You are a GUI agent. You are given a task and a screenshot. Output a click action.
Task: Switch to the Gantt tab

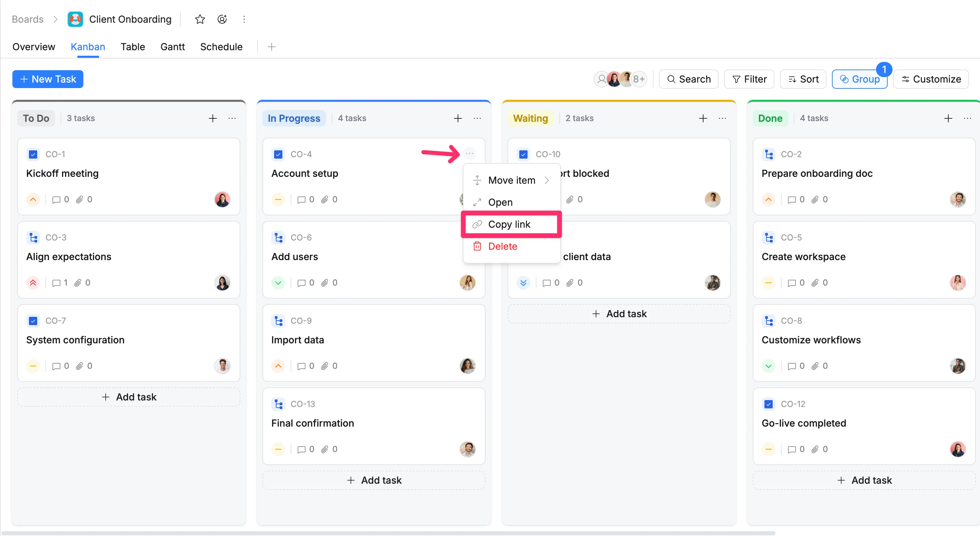[x=172, y=47]
